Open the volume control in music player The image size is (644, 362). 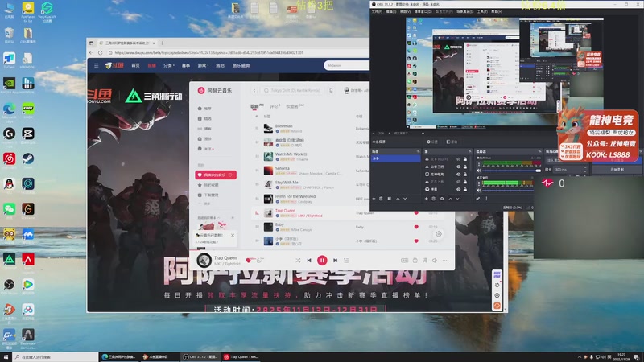[435, 261]
